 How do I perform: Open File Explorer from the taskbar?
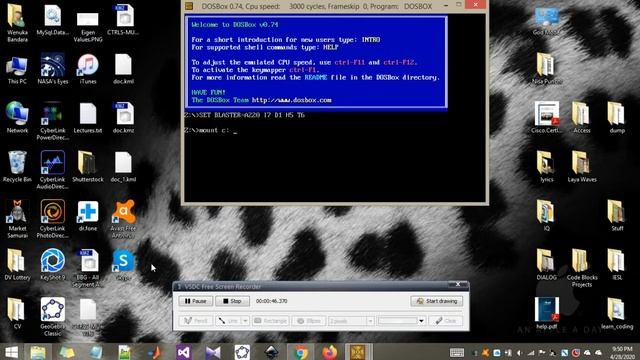[38, 352]
